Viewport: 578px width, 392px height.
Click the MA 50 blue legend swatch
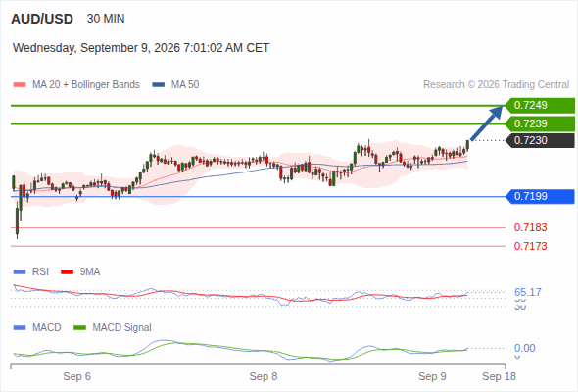coord(158,85)
